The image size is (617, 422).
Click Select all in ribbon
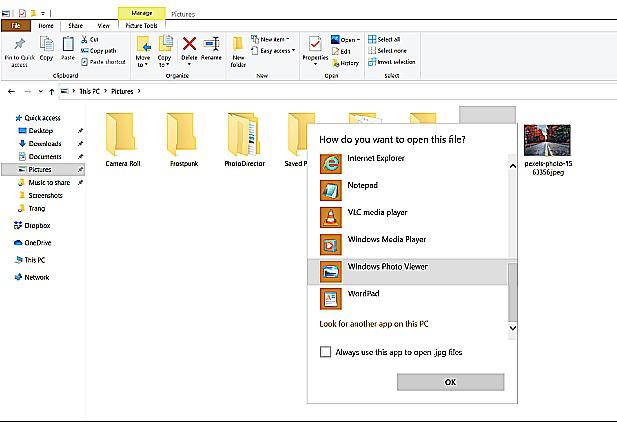[x=384, y=39]
